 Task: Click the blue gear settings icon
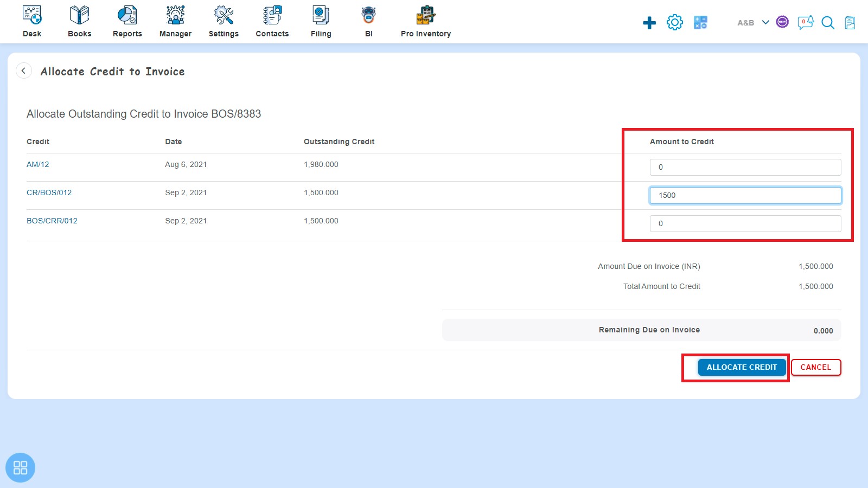point(675,22)
